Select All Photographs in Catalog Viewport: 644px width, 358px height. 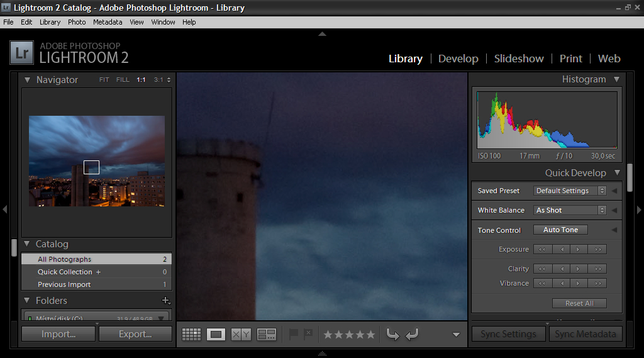pos(64,259)
